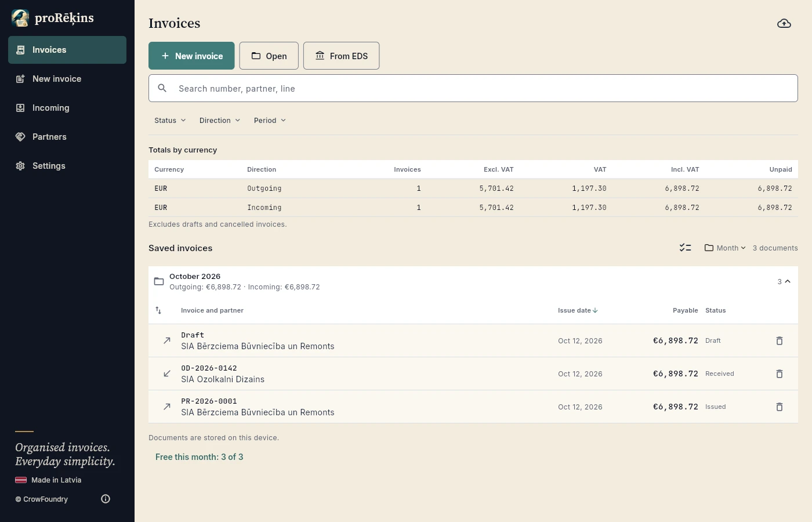812x522 pixels.
Task: Open Settings in the sidebar
Action: [67, 166]
